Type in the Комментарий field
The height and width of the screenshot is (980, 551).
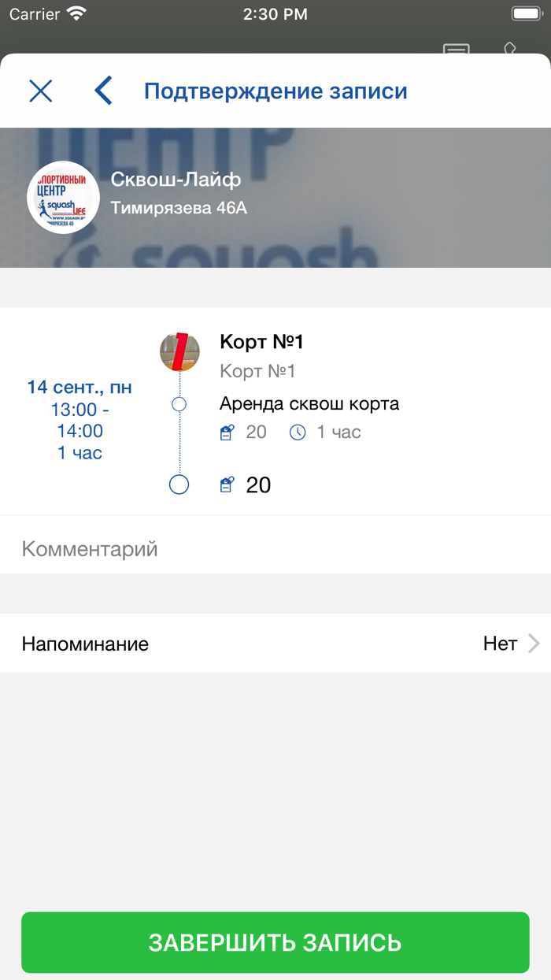click(x=275, y=549)
